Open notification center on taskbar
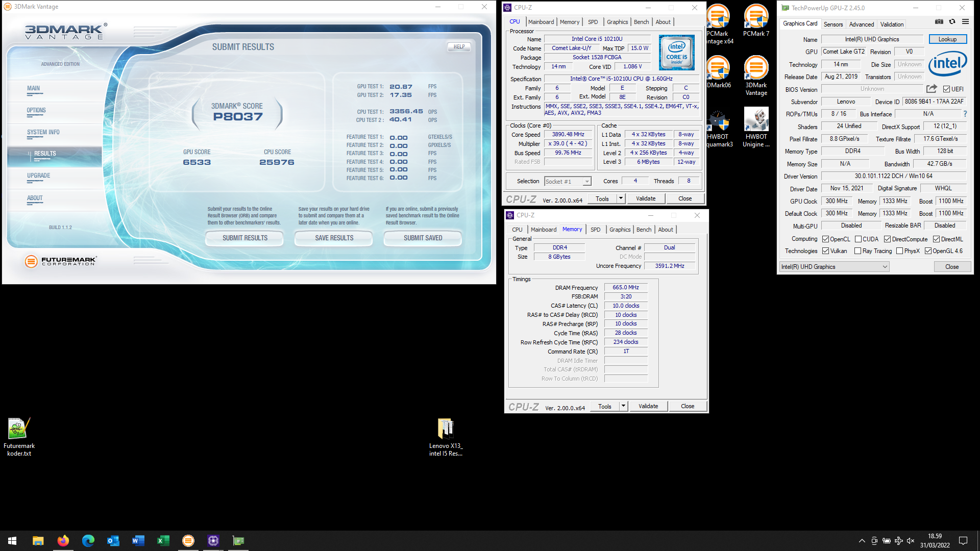 (x=963, y=541)
